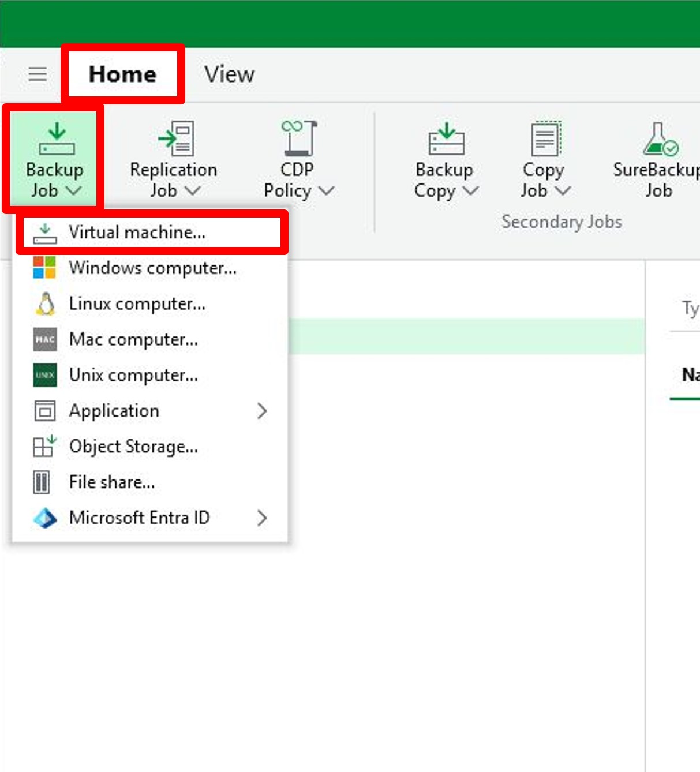The width and height of the screenshot is (700, 772).
Task: Expand the Backup Copy dropdown arrow
Action: click(471, 190)
